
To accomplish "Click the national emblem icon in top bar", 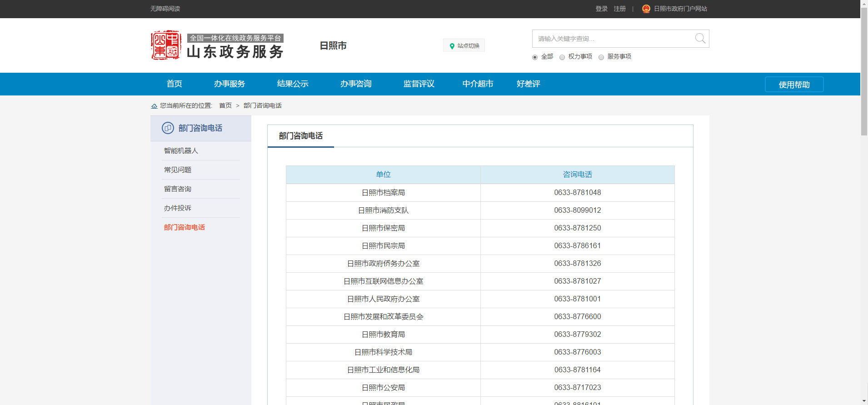I will coord(646,9).
